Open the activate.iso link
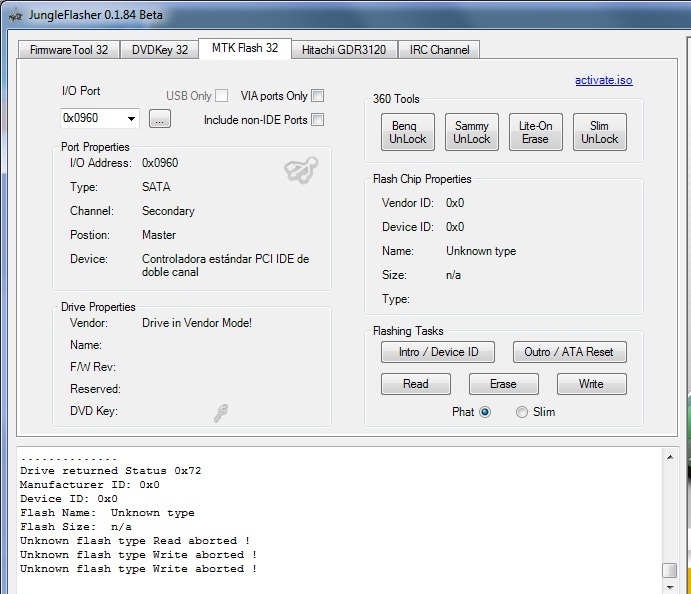Image resolution: width=691 pixels, height=594 pixels. (x=603, y=80)
